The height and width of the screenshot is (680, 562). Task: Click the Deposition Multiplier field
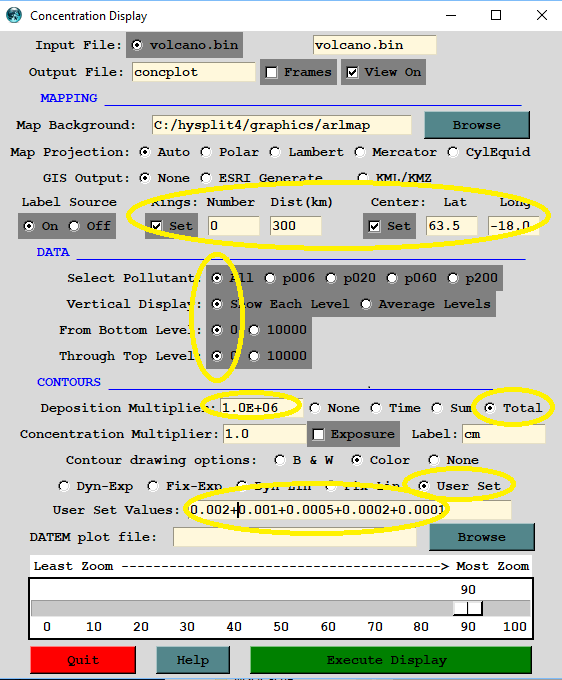pos(261,408)
